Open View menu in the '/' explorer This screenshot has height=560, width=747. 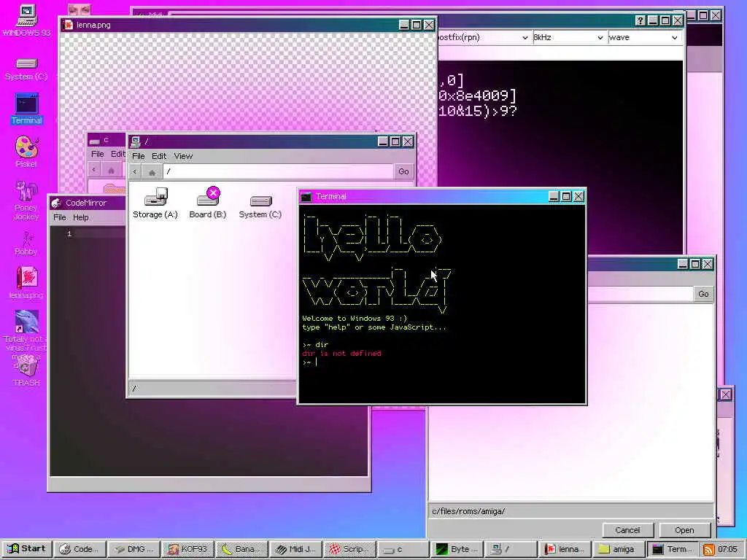tap(183, 156)
